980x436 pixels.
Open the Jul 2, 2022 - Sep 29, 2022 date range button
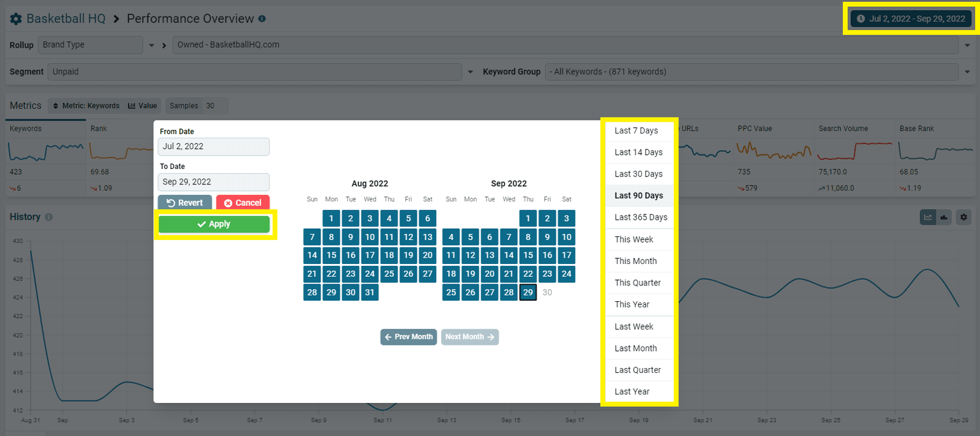911,18
